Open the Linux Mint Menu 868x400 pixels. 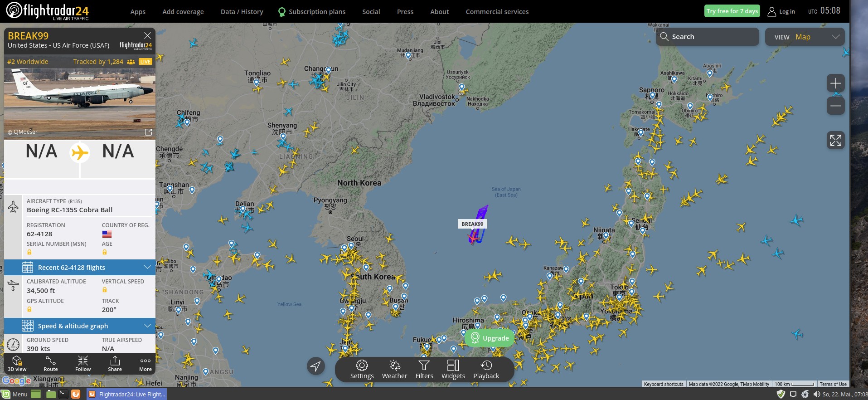15,394
